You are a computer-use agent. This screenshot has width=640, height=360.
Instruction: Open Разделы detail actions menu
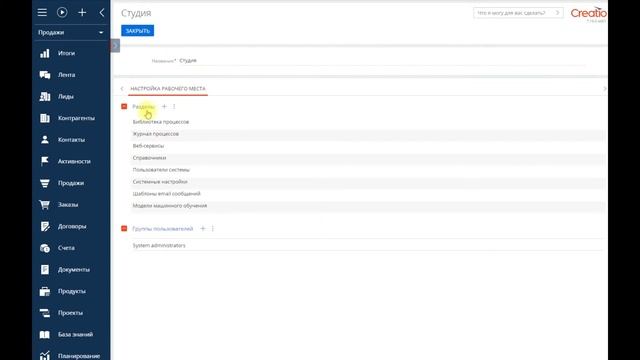coord(174,107)
